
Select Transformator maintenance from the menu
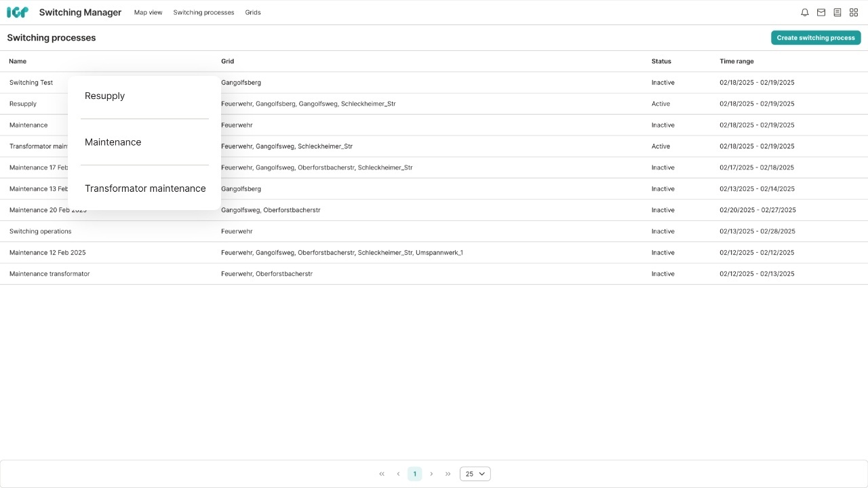(x=145, y=188)
